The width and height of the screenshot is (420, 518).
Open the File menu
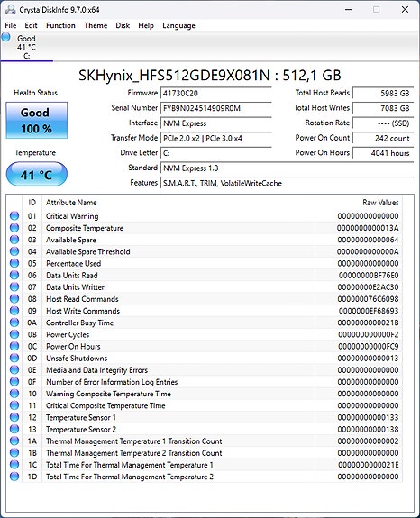pos(11,25)
